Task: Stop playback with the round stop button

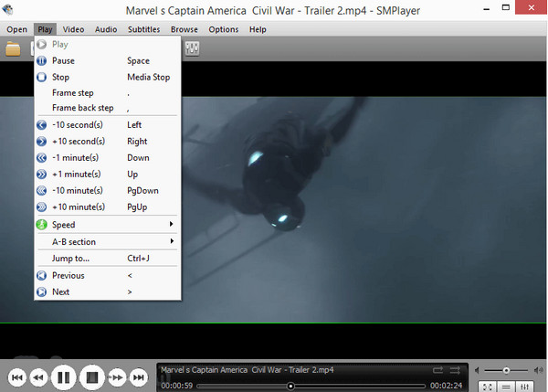Action: click(92, 377)
